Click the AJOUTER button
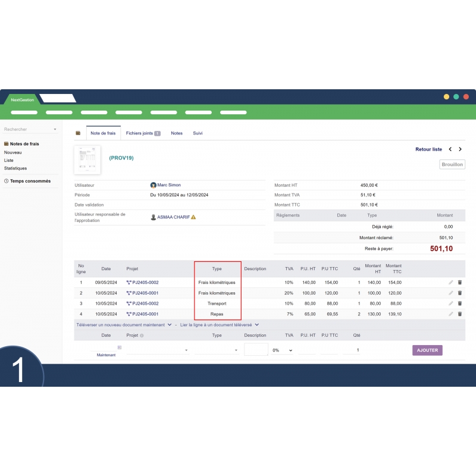Screen dimensions: 476x476 (x=427, y=350)
